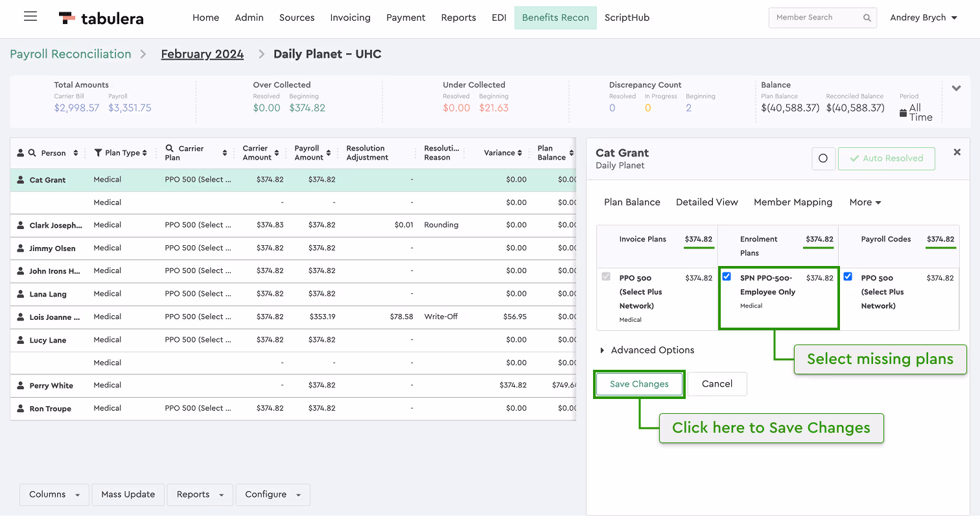Open Sources menu
This screenshot has height=519, width=980.
pos(297,18)
